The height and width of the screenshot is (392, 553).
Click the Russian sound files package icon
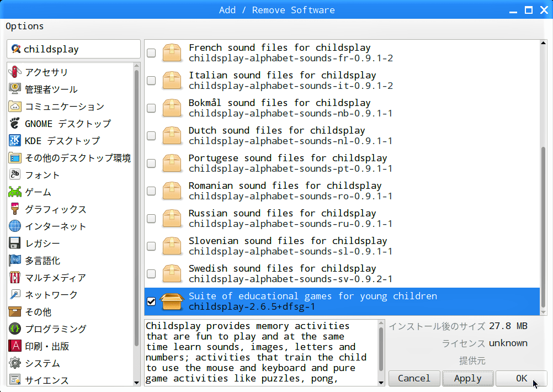click(172, 219)
